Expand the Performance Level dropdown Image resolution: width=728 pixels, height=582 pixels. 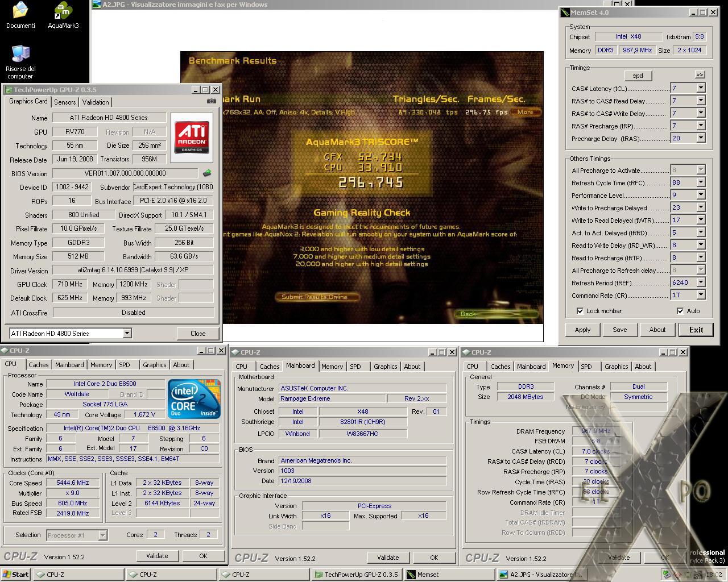coord(701,195)
